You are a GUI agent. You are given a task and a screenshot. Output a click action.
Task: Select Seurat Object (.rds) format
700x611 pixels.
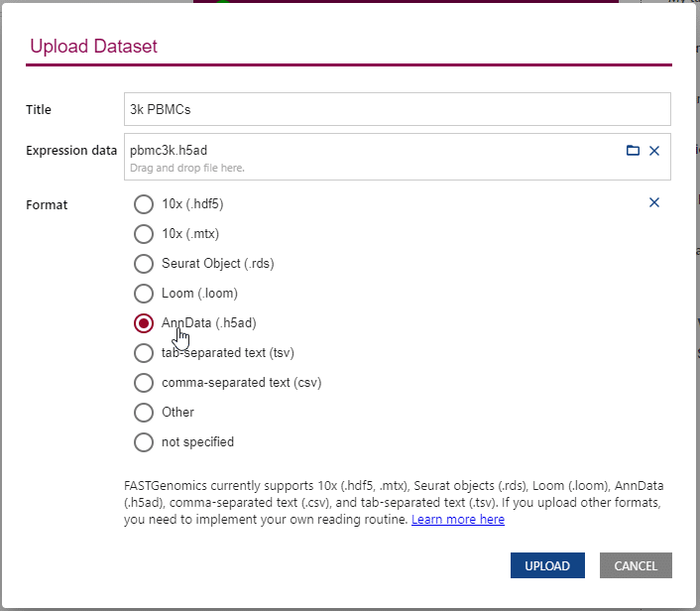144,264
